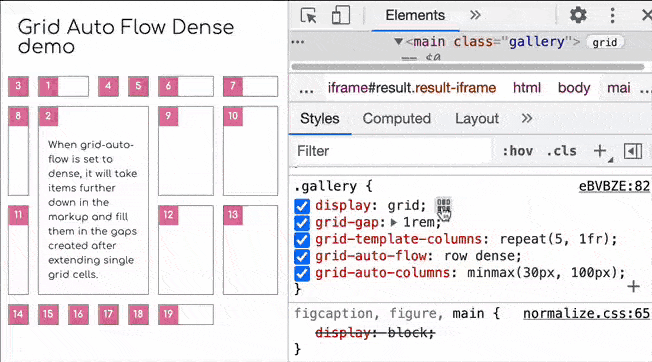652x362 pixels.
Task: Open the .cls class editor
Action: pyautogui.click(x=561, y=151)
